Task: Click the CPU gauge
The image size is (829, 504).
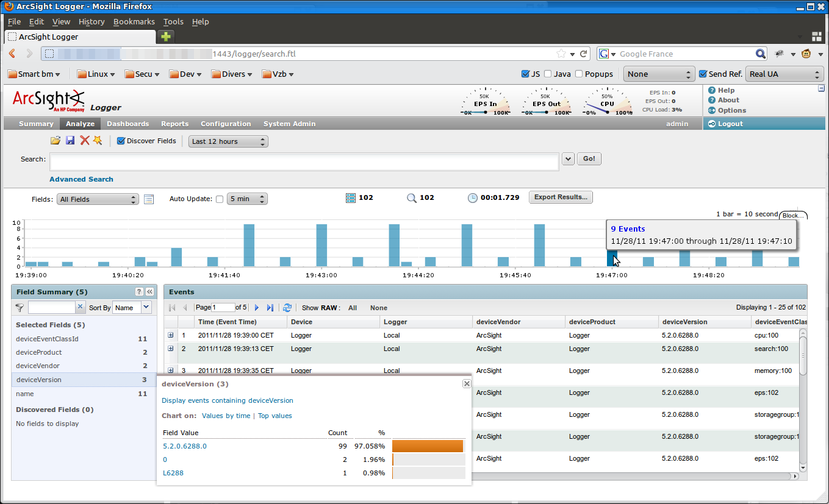Action: [607, 101]
